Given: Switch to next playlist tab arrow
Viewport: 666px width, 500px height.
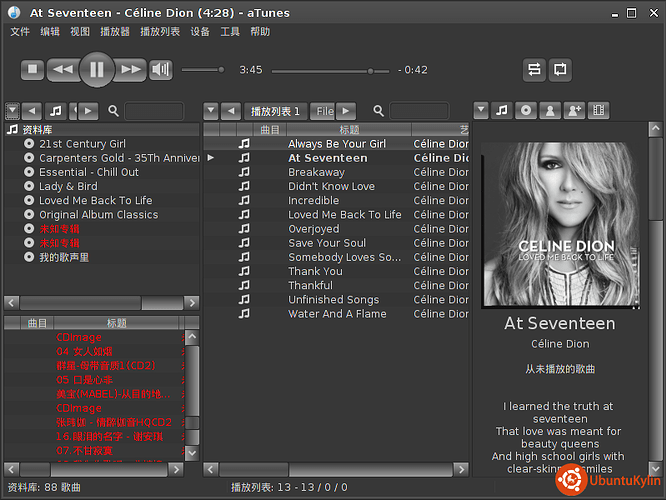Looking at the screenshot, I should tap(346, 111).
